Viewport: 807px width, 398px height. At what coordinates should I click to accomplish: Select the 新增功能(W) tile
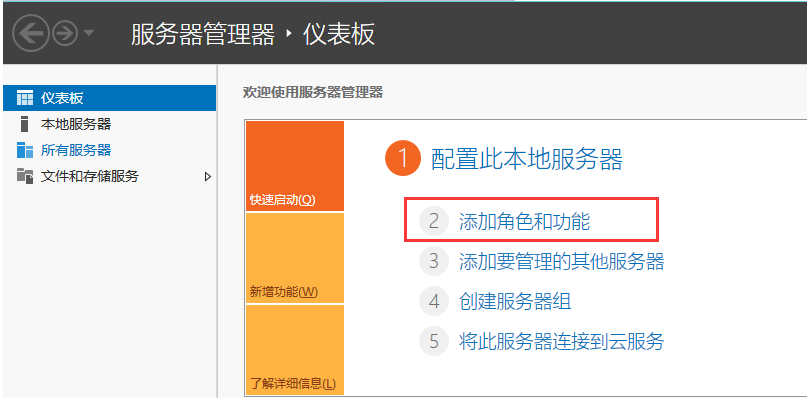coord(295,258)
